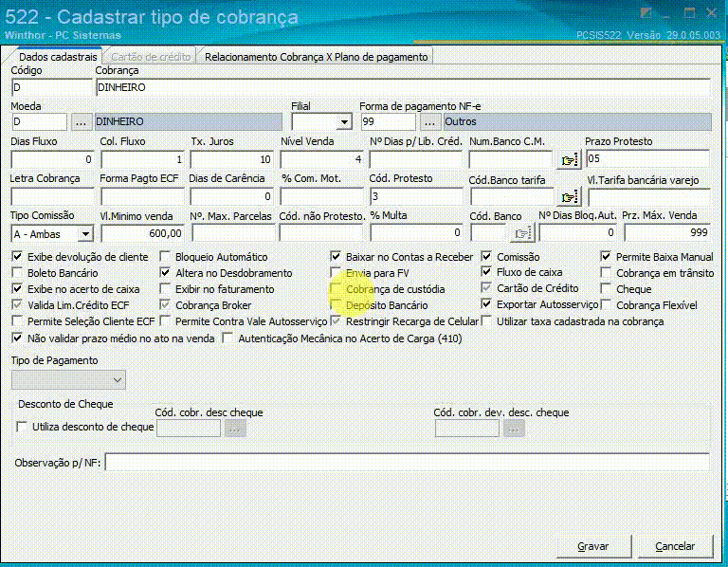
Task: Click Cód. cobr. dev. desc. cheque ellipsis button
Action: pyautogui.click(x=514, y=429)
